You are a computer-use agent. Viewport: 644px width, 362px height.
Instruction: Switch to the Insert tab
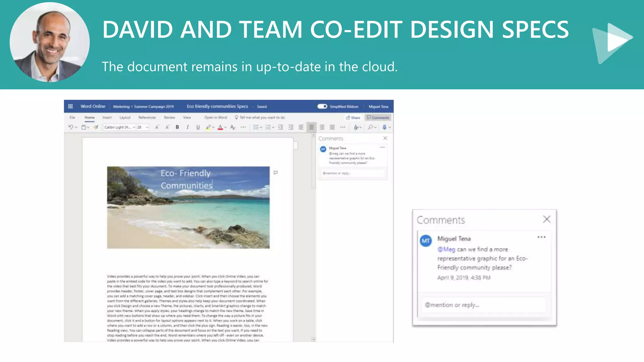point(107,118)
